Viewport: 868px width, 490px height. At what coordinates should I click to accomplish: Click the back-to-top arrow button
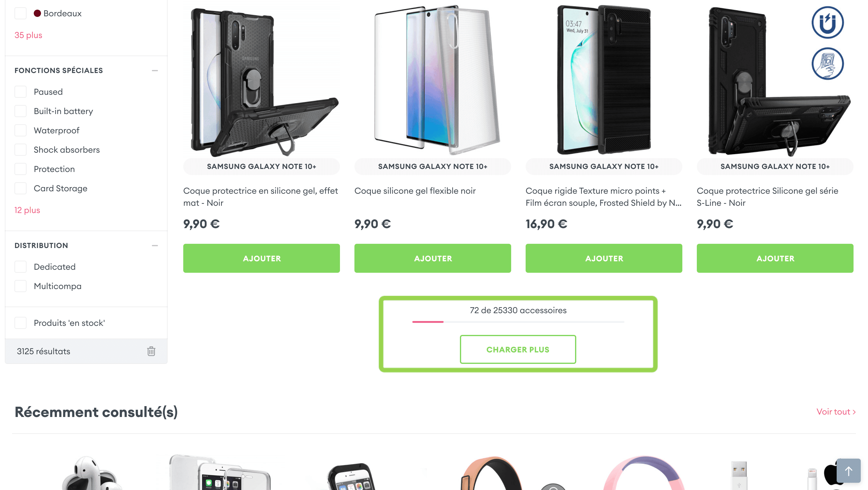point(848,471)
